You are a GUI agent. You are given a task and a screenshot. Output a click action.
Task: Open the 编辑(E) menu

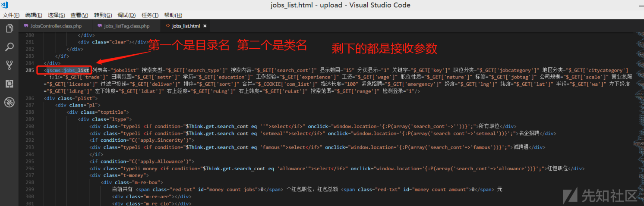(x=34, y=15)
